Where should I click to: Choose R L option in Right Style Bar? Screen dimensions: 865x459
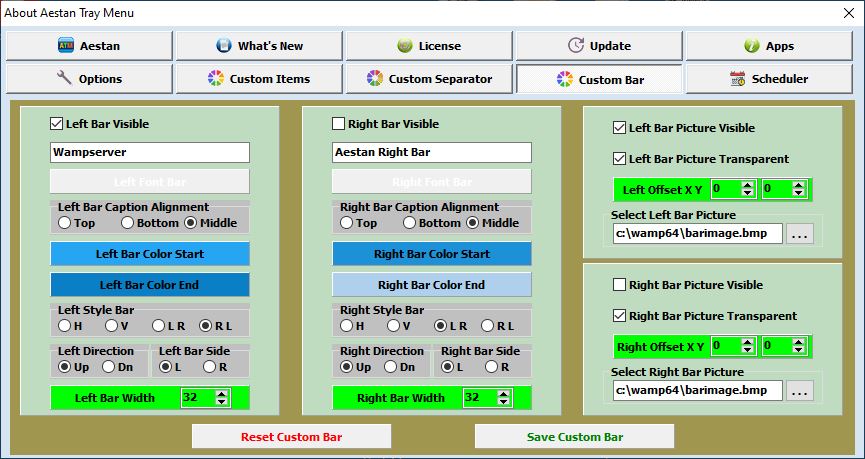(488, 326)
